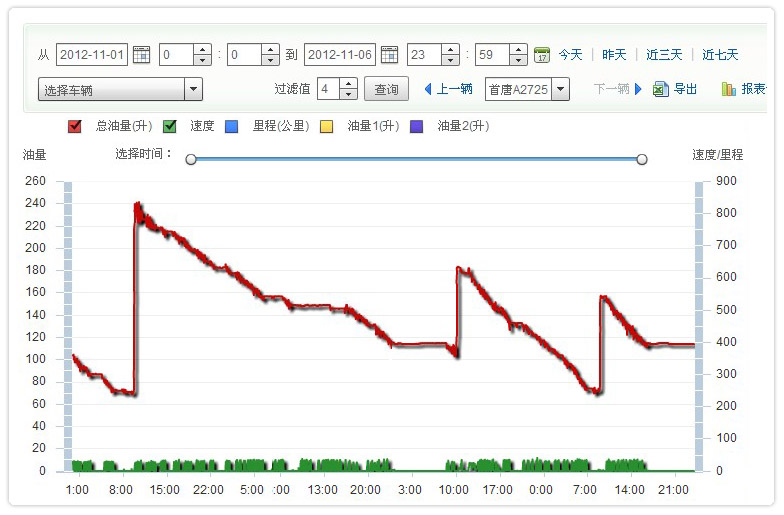Viewport: 784px width, 515px height.
Task: Click the green calendar icon before 今天
Action: [x=542, y=54]
